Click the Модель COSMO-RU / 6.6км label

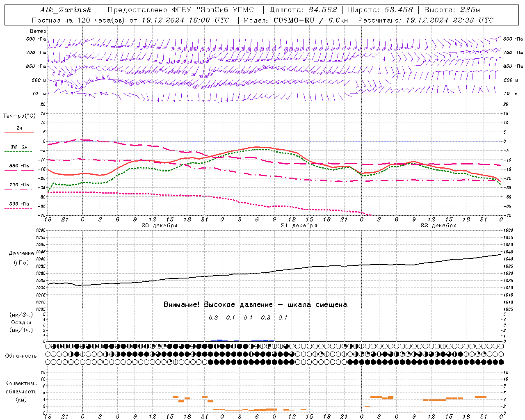coord(295,20)
